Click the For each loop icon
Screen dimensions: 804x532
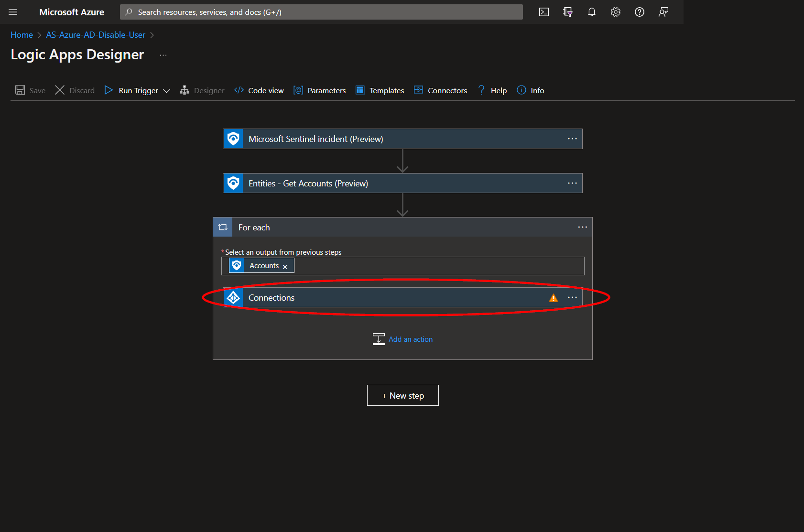[x=223, y=227]
